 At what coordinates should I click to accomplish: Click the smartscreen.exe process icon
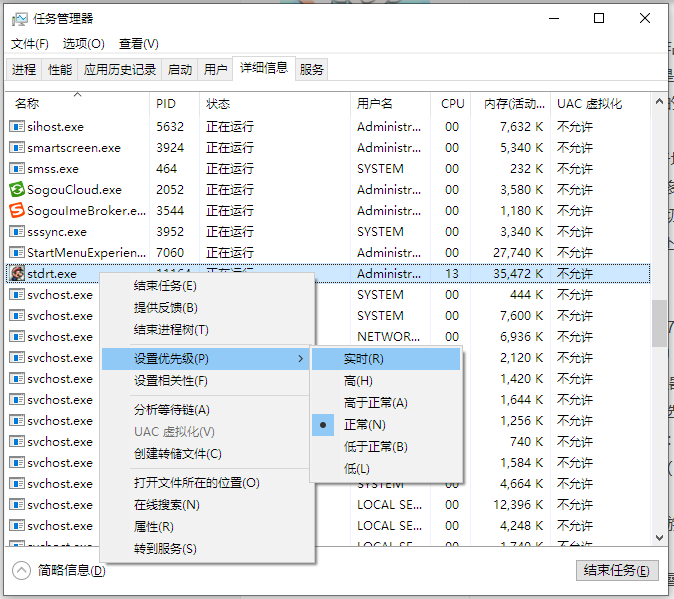tap(17, 148)
